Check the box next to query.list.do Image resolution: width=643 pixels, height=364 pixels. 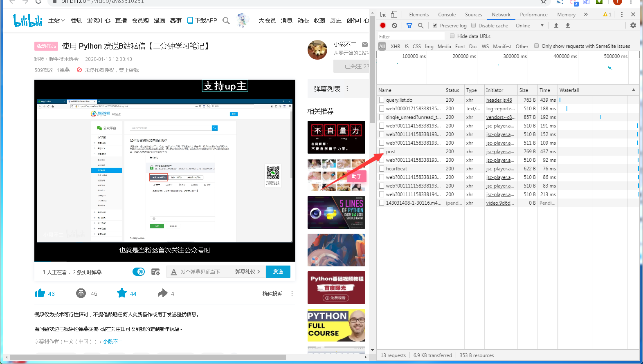pos(382,100)
